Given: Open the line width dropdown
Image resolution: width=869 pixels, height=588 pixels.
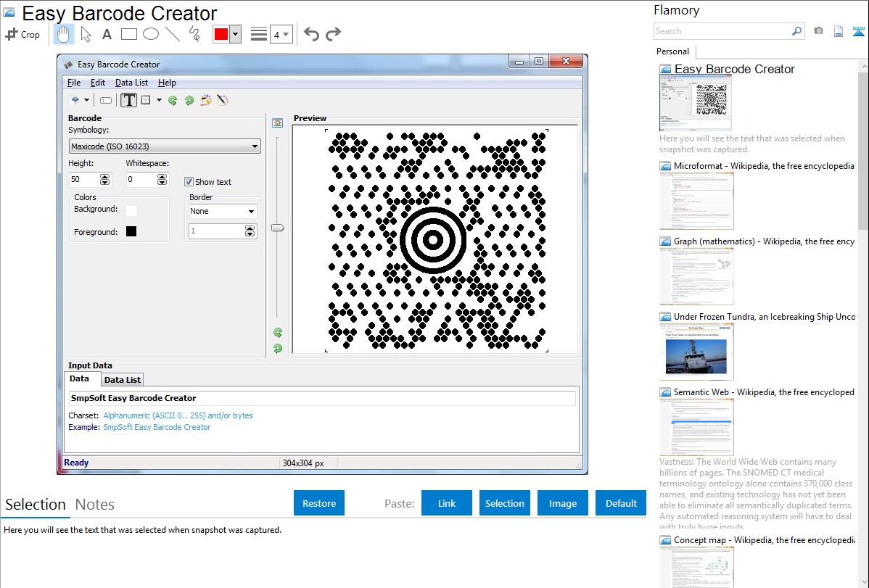Looking at the screenshot, I should click(281, 34).
